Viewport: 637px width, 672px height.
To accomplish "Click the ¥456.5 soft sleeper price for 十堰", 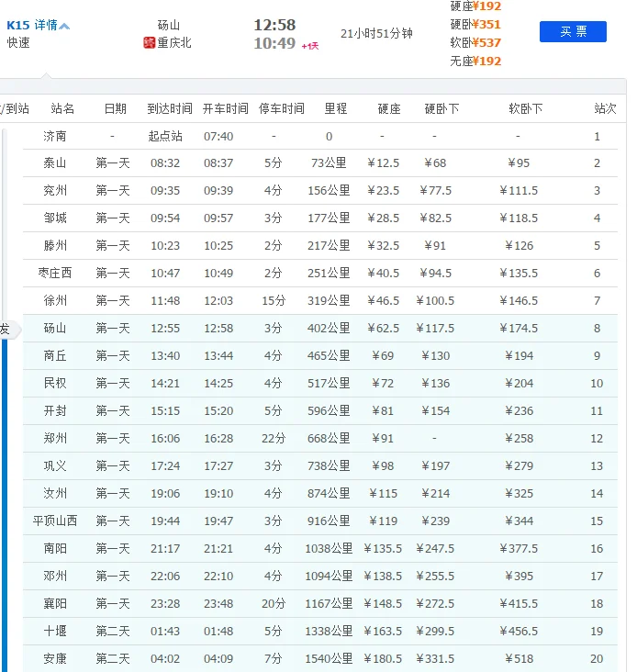I will click(519, 631).
